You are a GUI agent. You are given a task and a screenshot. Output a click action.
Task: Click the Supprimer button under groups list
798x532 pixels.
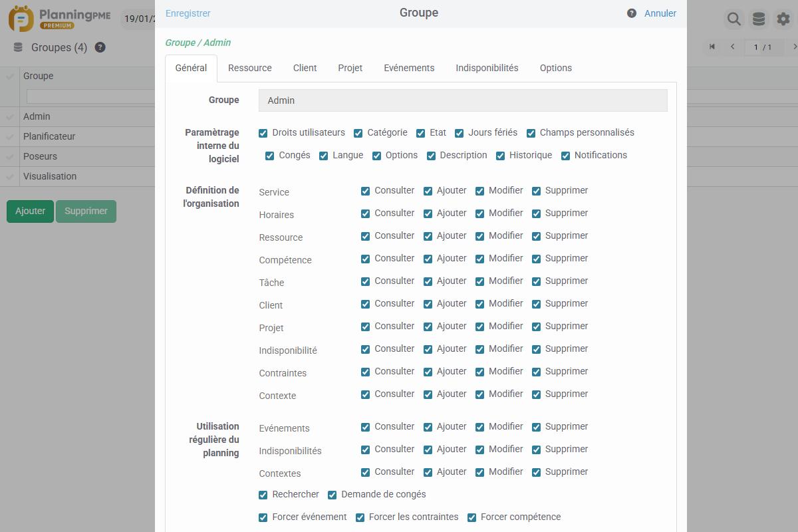(x=86, y=211)
